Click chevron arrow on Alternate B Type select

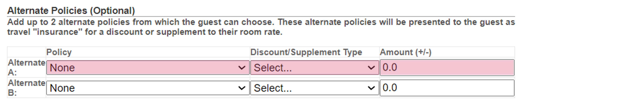click(371, 88)
